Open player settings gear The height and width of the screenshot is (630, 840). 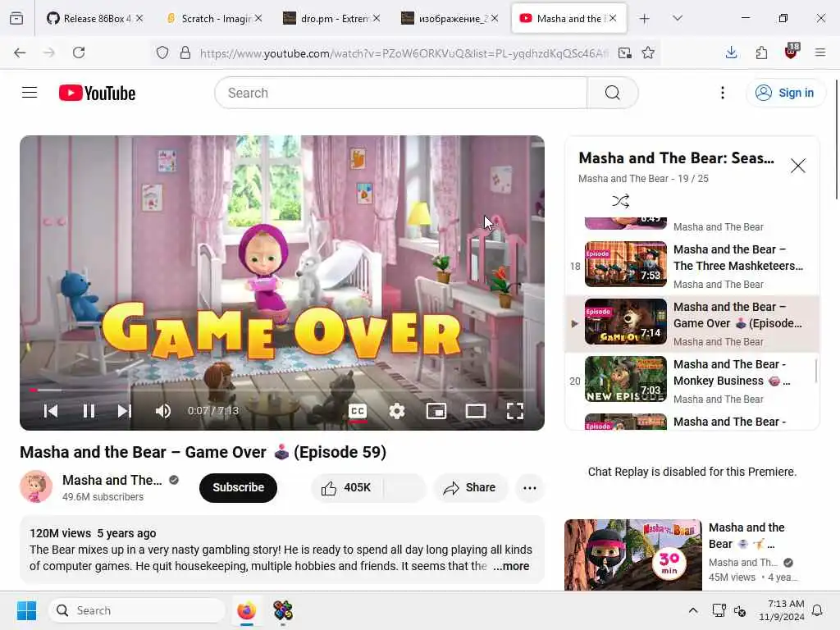coord(397,411)
